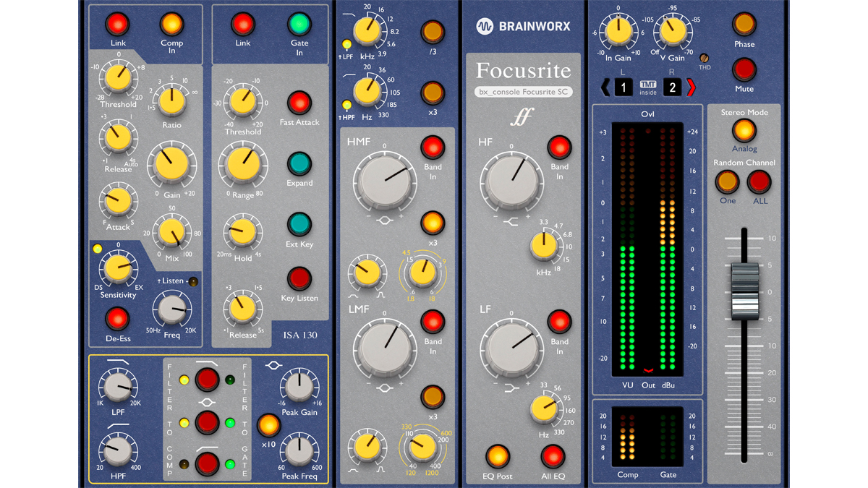868x488 pixels.
Task: Click the high-pass filter routing red button
Action: [207, 464]
